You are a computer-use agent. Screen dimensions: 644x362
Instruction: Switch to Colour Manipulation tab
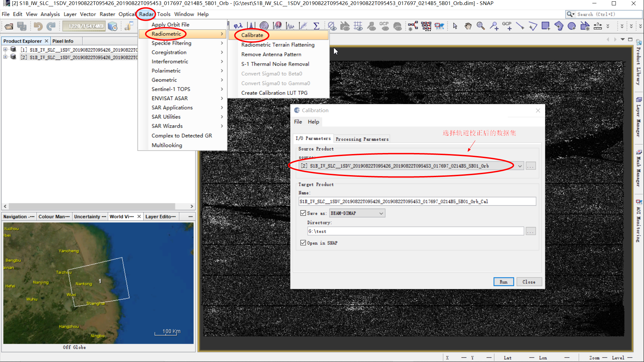click(x=54, y=217)
